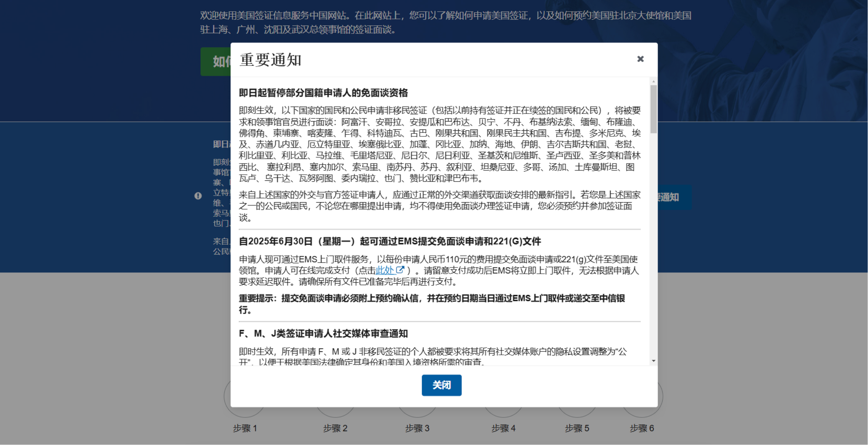This screenshot has width=868, height=445.
Task: Collapse the notice by clicking 关闭
Action: [441, 385]
